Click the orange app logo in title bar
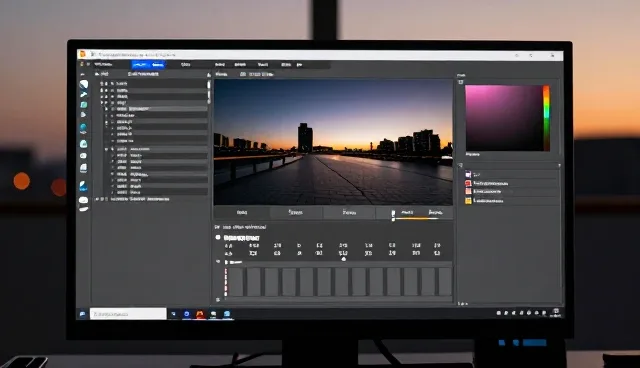 pos(82,54)
